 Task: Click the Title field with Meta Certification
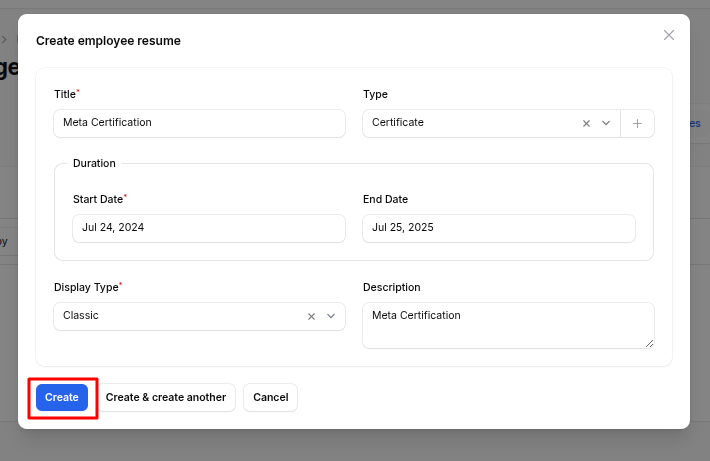tap(198, 123)
